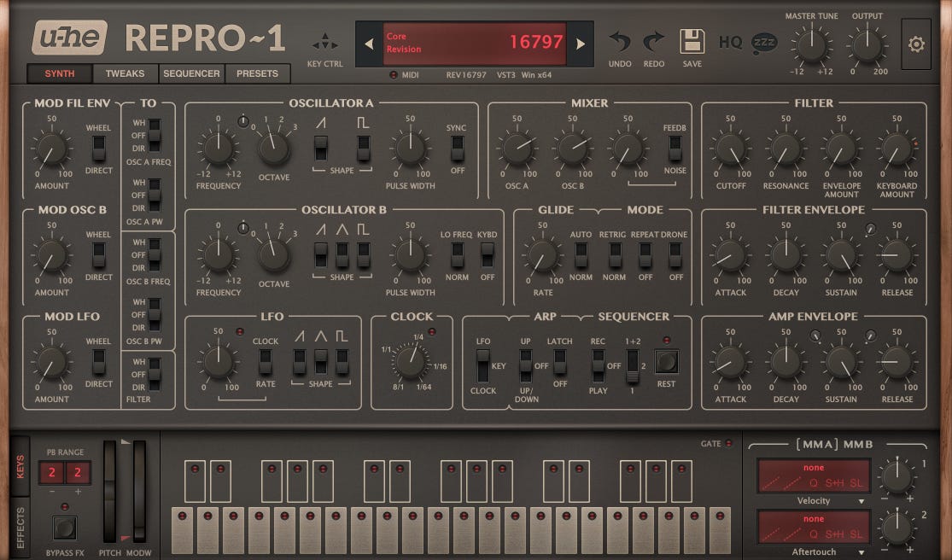This screenshot has width=952, height=560.
Task: Select the EFFECTS side tab
Action: coord(20,528)
